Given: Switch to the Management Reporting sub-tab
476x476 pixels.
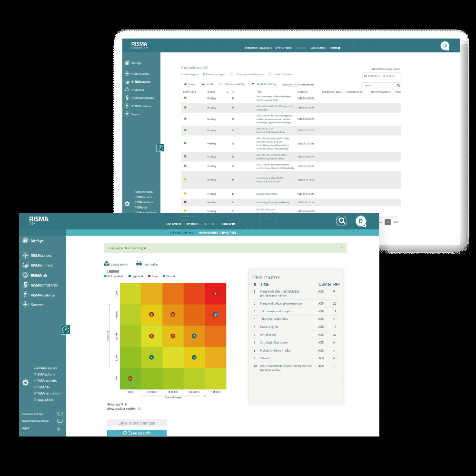Looking at the screenshot, I should click(218, 233).
